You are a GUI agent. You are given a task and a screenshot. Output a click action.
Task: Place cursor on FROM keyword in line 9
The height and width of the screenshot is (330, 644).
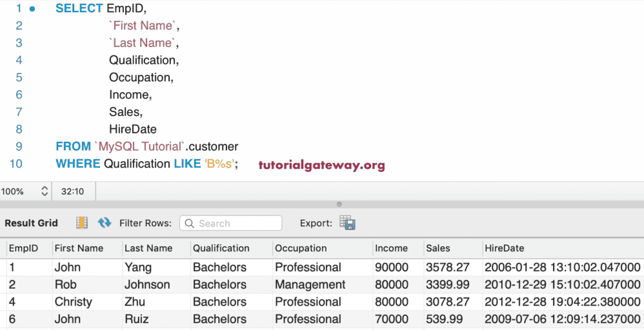click(x=73, y=146)
